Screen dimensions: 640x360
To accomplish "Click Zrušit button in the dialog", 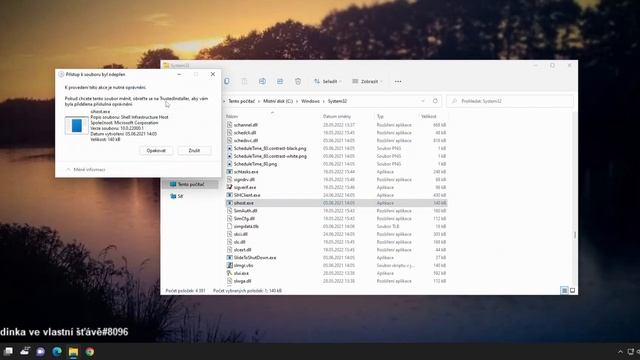I will pyautogui.click(x=194, y=151).
